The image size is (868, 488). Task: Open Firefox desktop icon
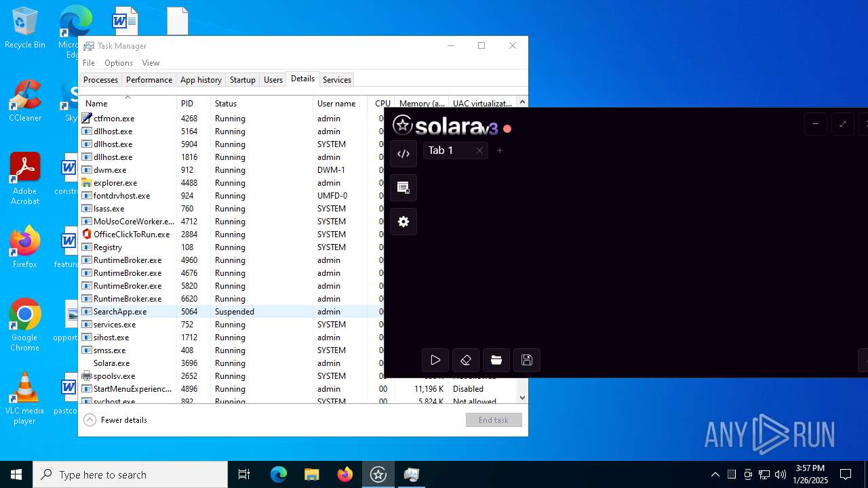tap(25, 247)
